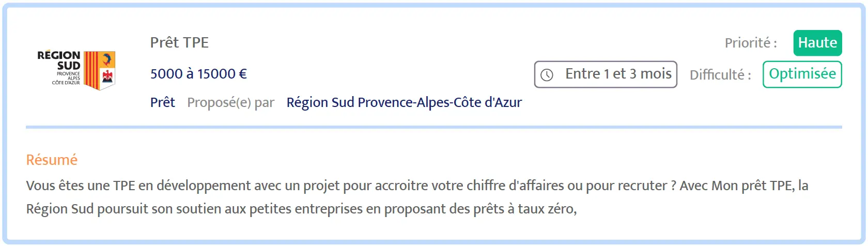Click the red and yellow striped shield
The image size is (868, 246).
point(91,70)
